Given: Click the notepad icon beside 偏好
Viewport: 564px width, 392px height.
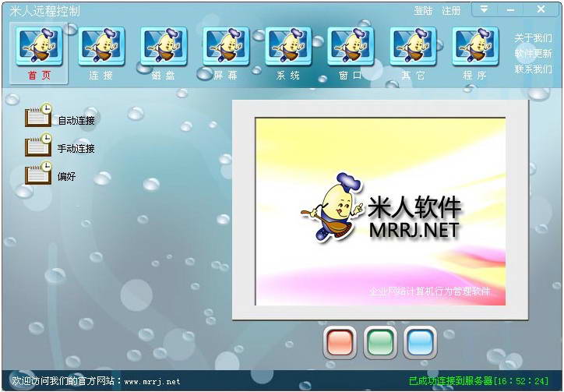Looking at the screenshot, I should click(38, 173).
